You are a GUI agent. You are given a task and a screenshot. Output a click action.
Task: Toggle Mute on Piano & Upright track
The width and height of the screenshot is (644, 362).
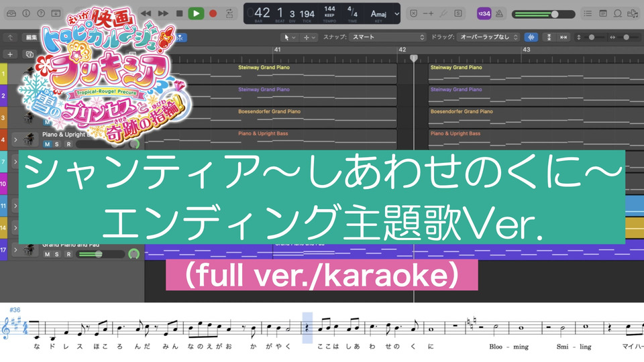coord(47,144)
